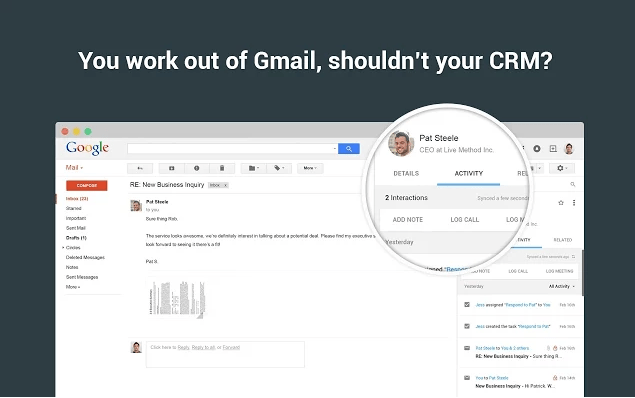Expand More labels in the sidebar
The image size is (635, 398).
point(73,287)
